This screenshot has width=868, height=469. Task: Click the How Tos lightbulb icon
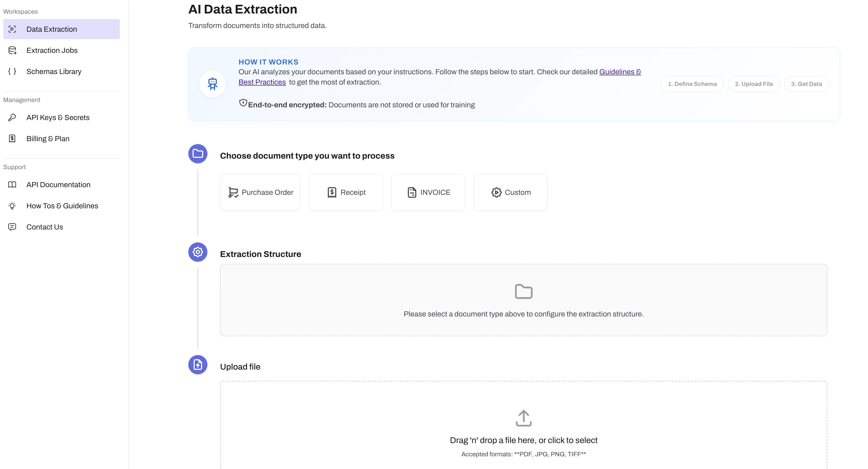(x=12, y=206)
